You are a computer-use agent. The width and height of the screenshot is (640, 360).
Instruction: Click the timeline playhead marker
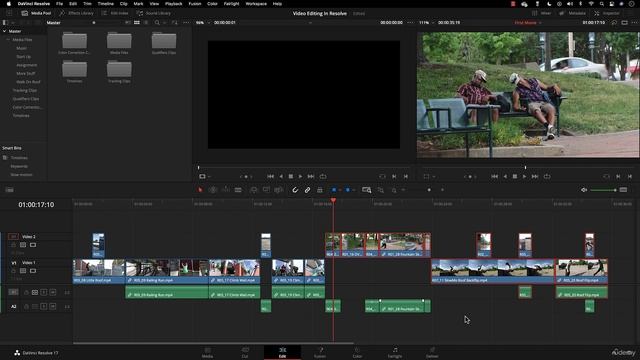tap(333, 200)
